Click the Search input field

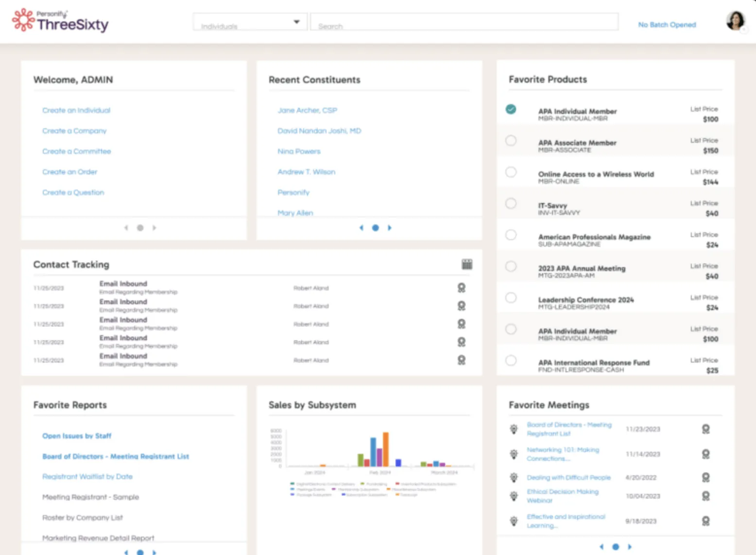pyautogui.click(x=464, y=22)
